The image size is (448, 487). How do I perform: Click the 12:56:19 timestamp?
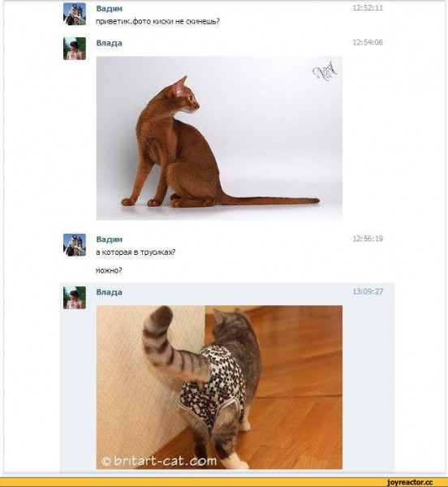(x=368, y=239)
